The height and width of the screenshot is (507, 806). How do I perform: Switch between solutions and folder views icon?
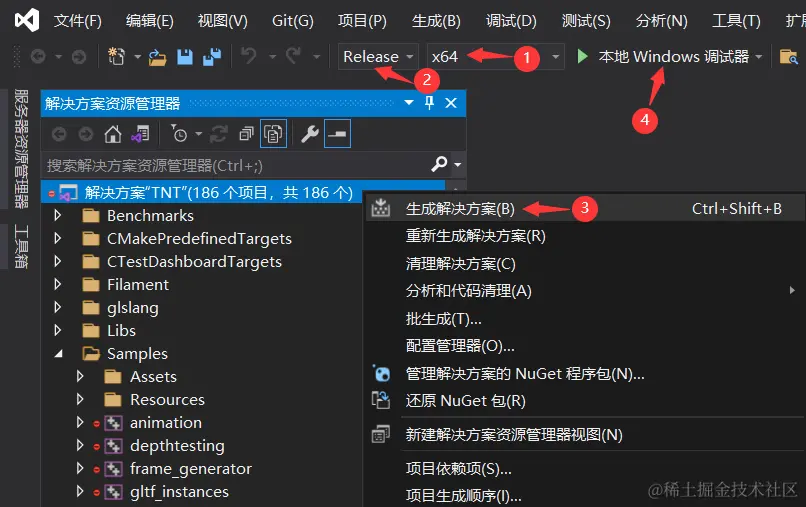(140, 134)
